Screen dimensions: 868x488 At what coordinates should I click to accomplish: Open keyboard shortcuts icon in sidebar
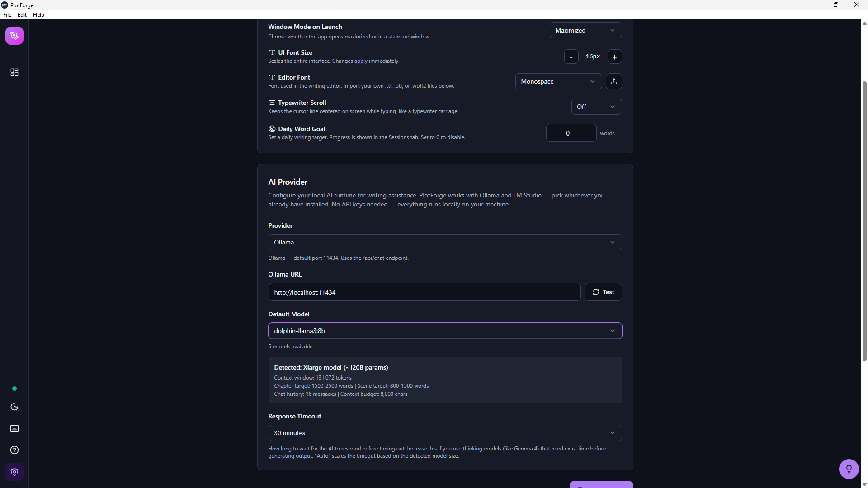pyautogui.click(x=14, y=428)
